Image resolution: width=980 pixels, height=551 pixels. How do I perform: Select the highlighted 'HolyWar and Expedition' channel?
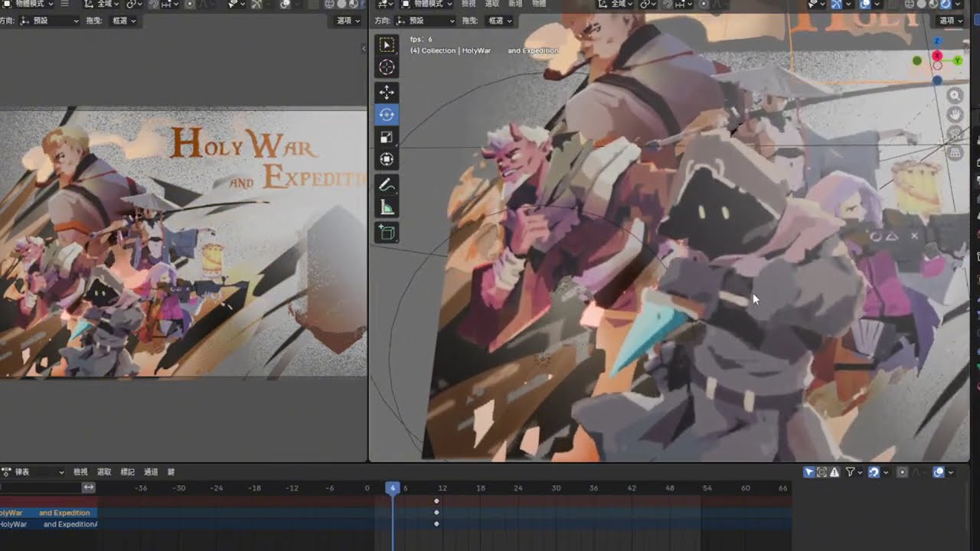click(x=48, y=513)
